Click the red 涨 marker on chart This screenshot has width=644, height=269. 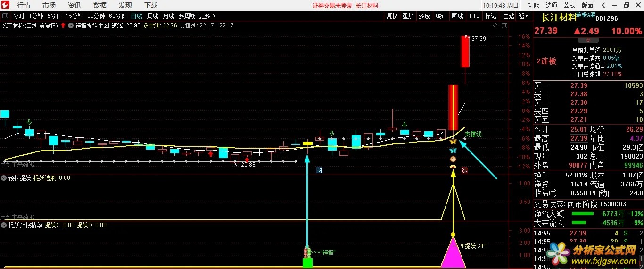click(464, 170)
